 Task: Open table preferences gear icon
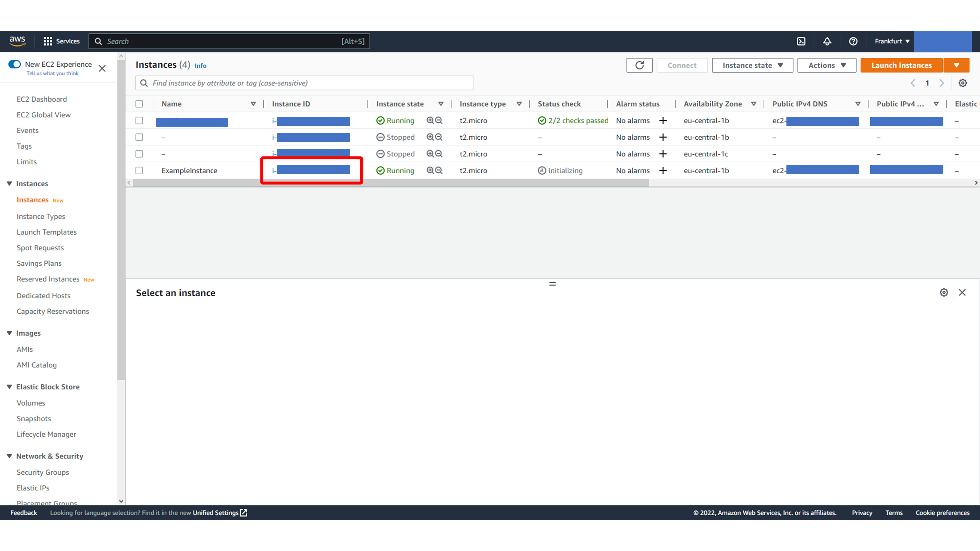point(963,83)
